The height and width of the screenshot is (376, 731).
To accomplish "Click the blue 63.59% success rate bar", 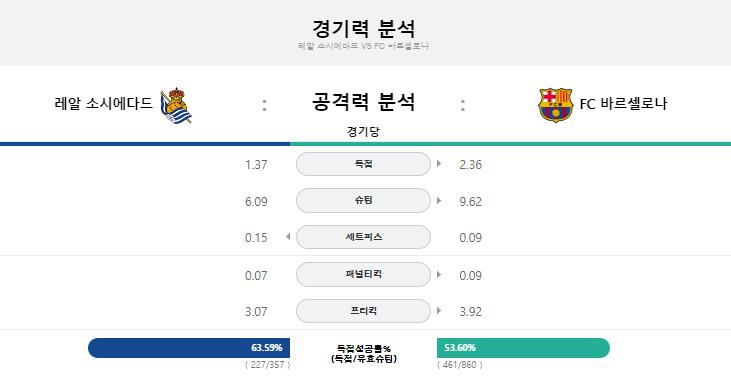I will click(189, 348).
